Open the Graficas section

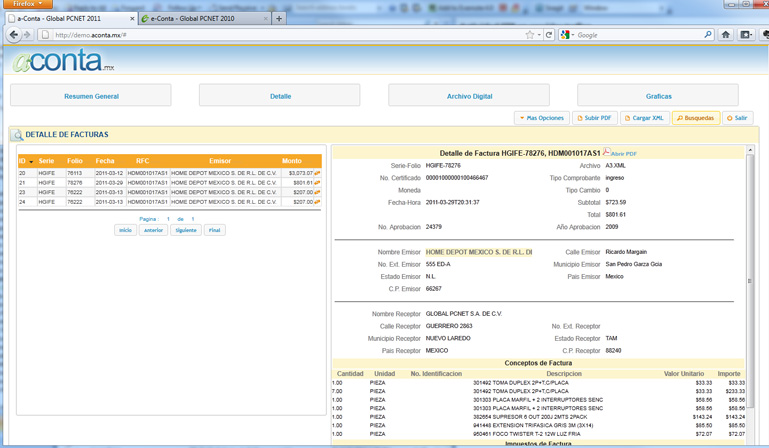[x=658, y=95]
